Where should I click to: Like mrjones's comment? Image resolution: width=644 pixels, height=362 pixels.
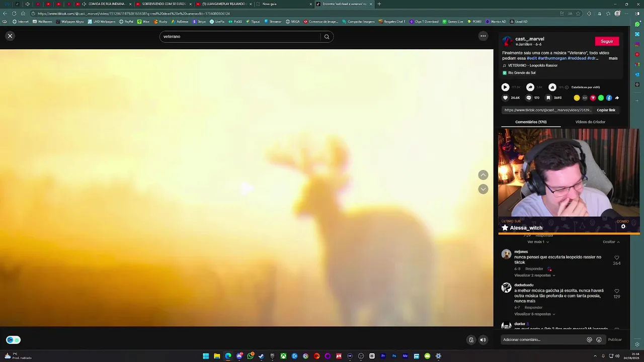pos(617,258)
